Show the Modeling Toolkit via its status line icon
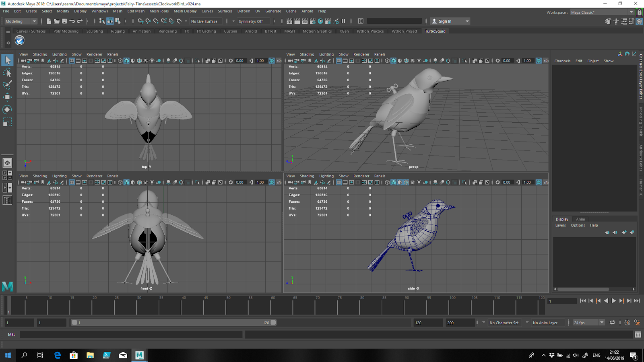 (608, 21)
